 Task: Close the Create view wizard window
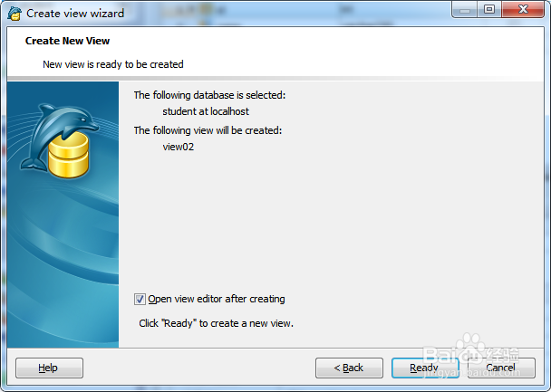pos(523,9)
